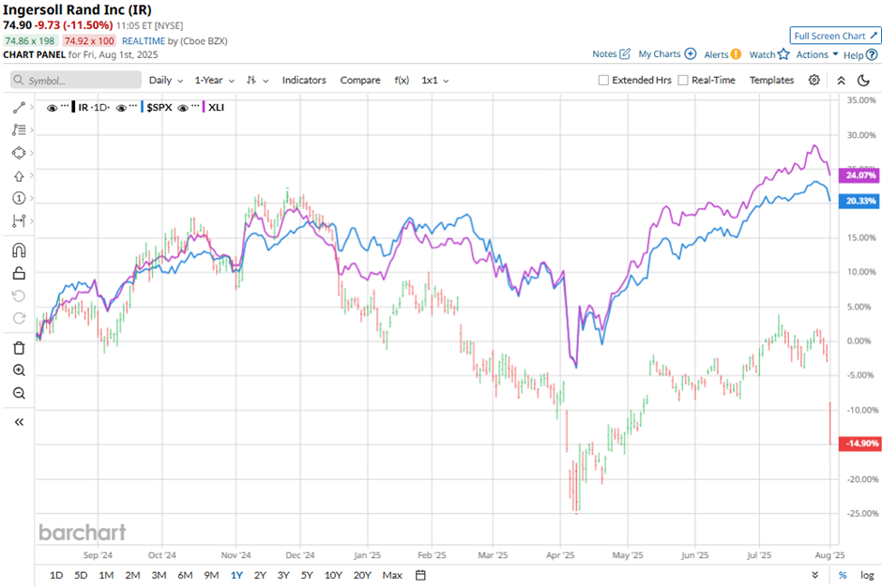882x588 pixels.
Task: Open the Actions dropdown menu
Action: coord(816,54)
